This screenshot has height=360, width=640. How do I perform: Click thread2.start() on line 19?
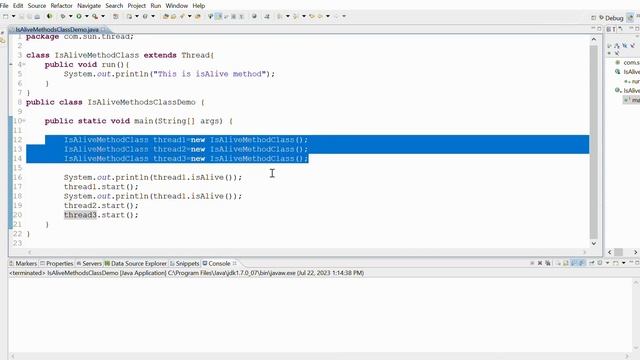(101, 206)
